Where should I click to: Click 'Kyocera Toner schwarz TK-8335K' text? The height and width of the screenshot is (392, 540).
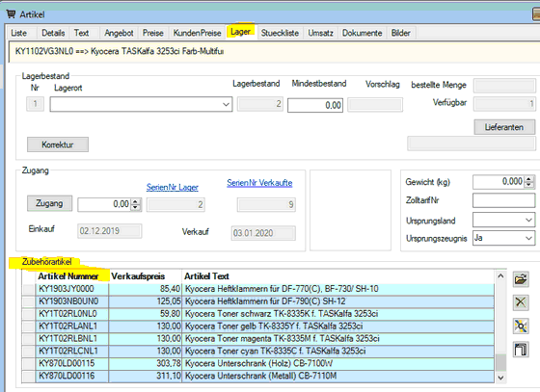point(282,314)
